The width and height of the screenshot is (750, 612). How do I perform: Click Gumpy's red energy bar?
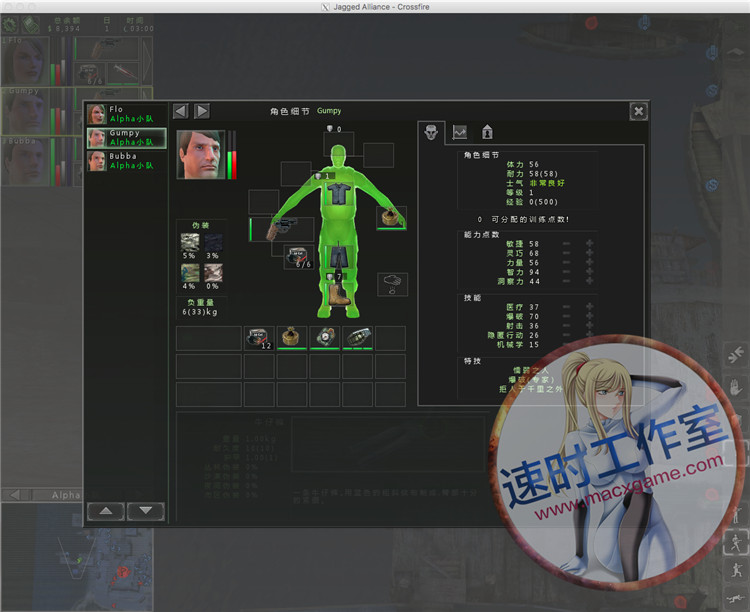pos(234,165)
